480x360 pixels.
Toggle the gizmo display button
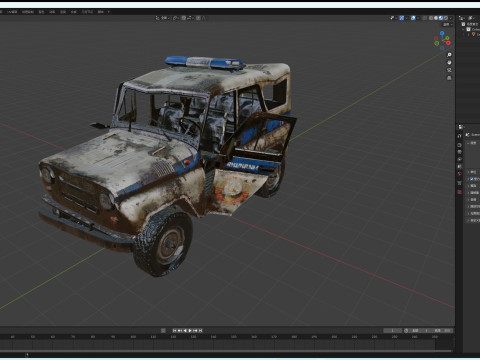click(x=402, y=18)
